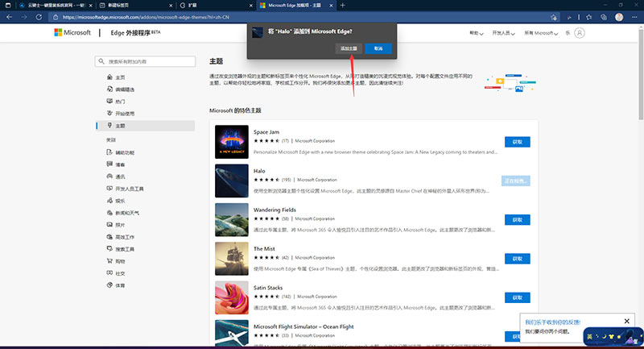Open Collections icon in toolbar

(604, 17)
